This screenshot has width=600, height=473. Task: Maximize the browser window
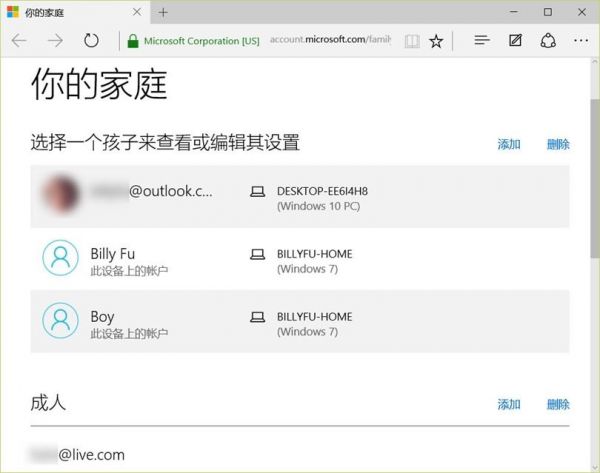click(548, 12)
